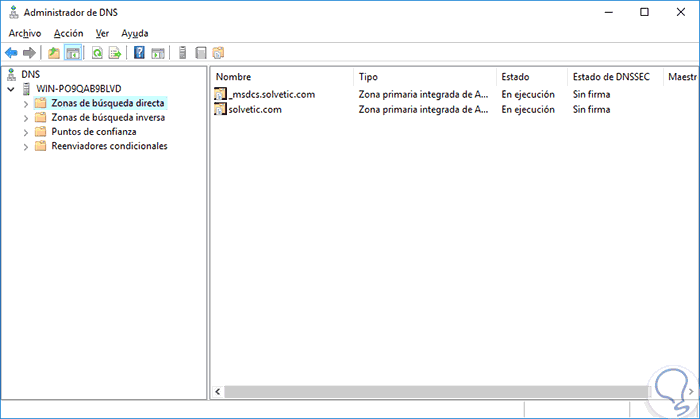The image size is (700, 419).
Task: Click the new zone folder toolbar icon
Action: [218, 53]
